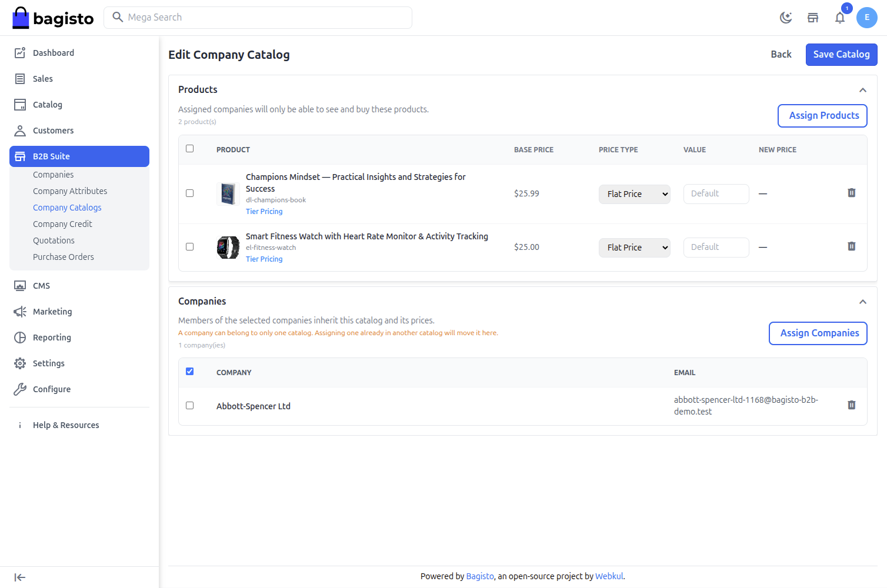Click the Save Catalog button
The height and width of the screenshot is (588, 887).
[841, 55]
